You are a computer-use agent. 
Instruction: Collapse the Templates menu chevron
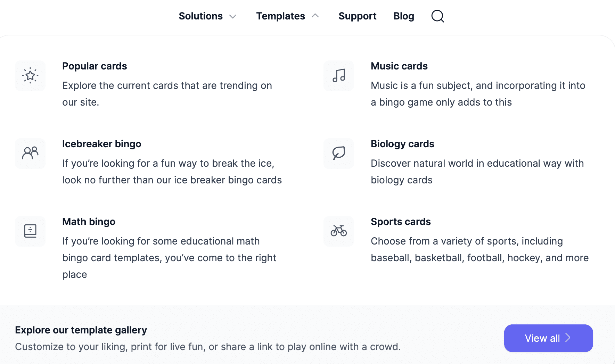[315, 16]
